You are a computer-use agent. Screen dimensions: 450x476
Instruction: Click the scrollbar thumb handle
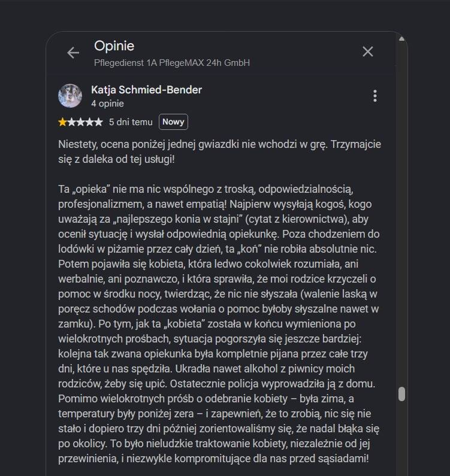(x=401, y=394)
